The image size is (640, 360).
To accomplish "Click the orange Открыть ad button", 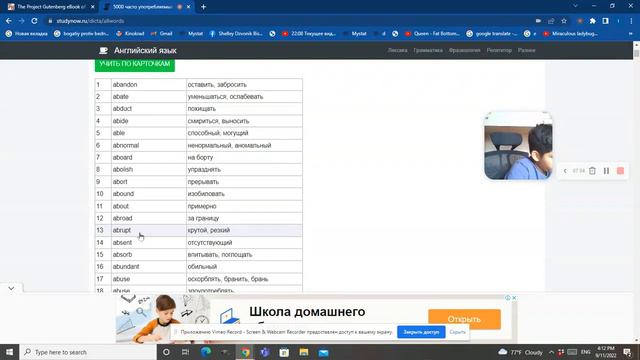I will (x=464, y=319).
